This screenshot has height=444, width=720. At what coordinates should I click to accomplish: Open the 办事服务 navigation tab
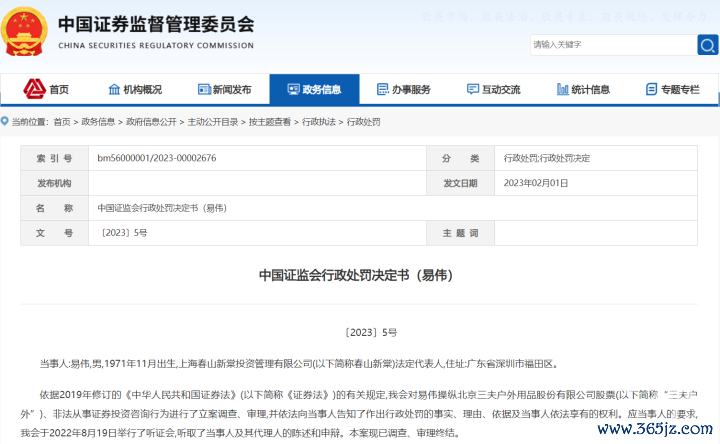pos(404,89)
